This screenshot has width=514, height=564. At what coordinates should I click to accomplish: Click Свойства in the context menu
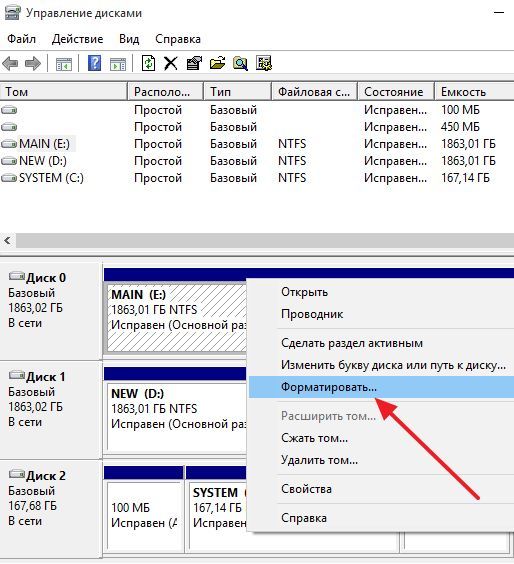306,489
